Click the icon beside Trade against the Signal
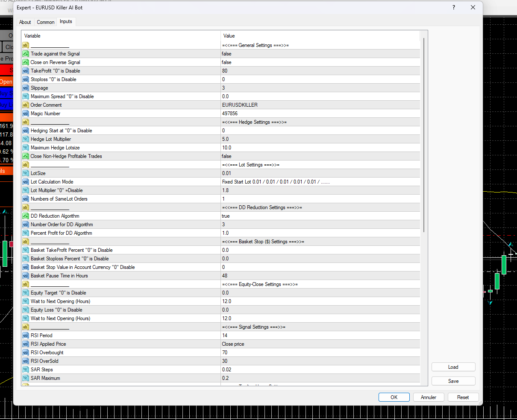This screenshot has width=517, height=420. point(26,54)
